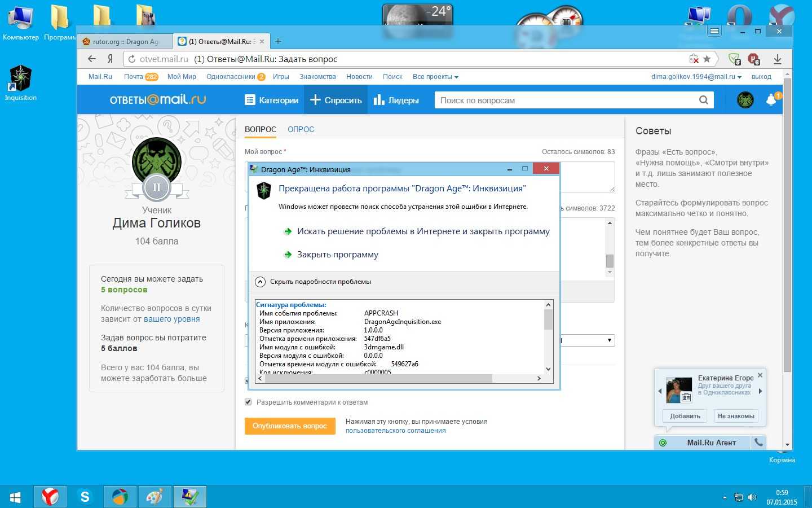Switch to ОПРОС tab
Image resolution: width=812 pixels, height=508 pixels.
(301, 129)
